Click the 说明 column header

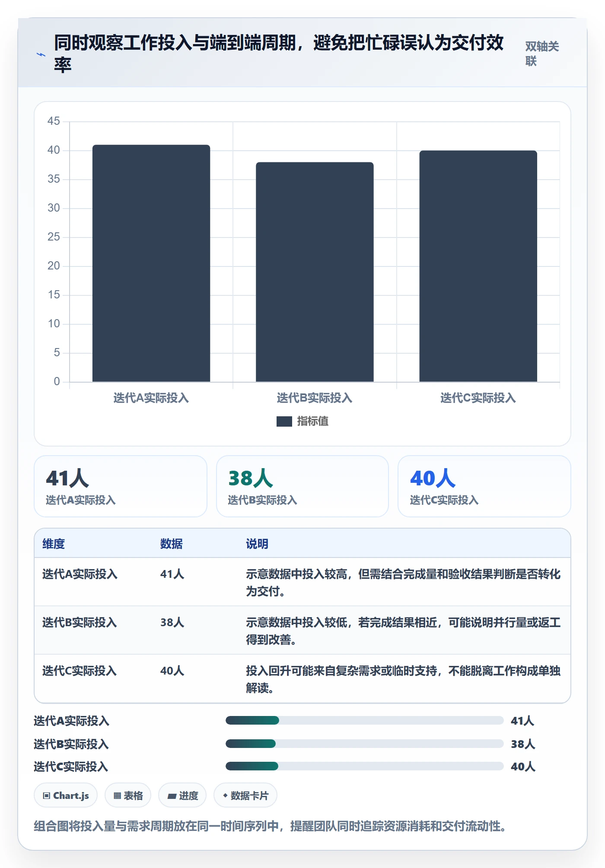pos(257,544)
